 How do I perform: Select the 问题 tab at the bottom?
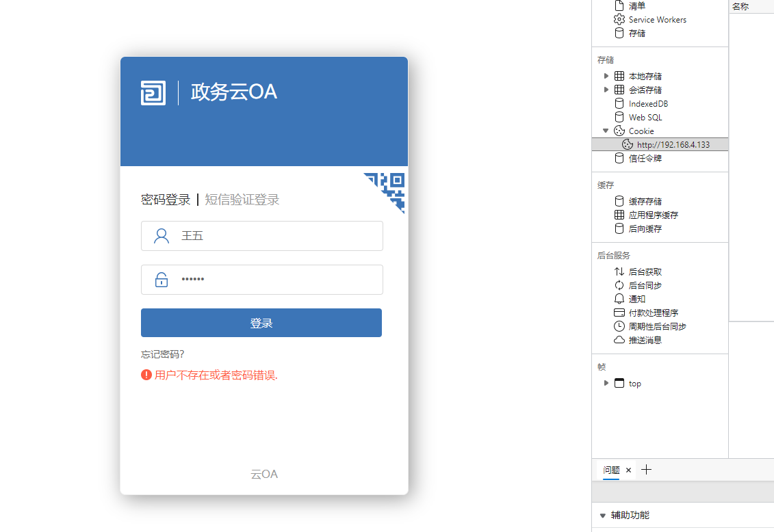tap(611, 470)
